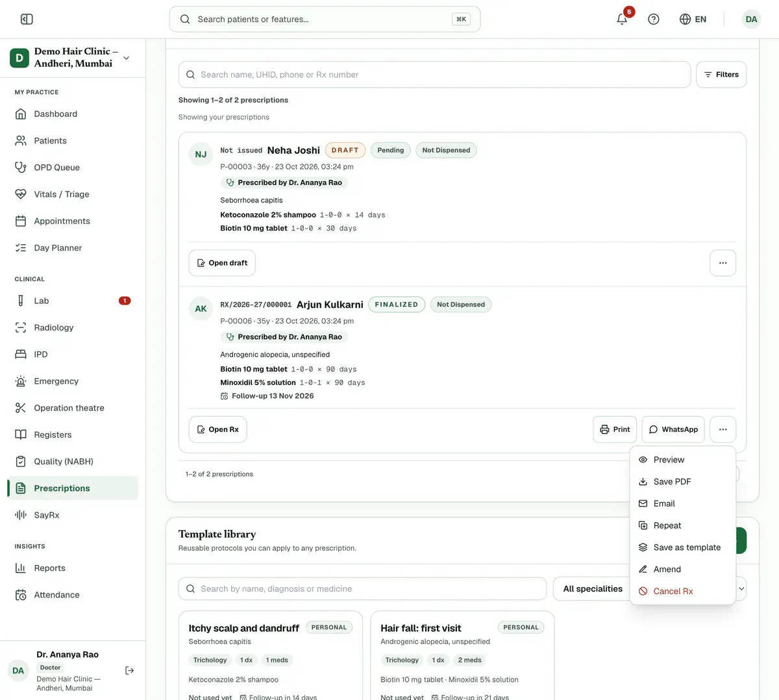Click the Trichology tag on Itchy scalp template
Image resolution: width=779 pixels, height=700 pixels.
[210, 660]
